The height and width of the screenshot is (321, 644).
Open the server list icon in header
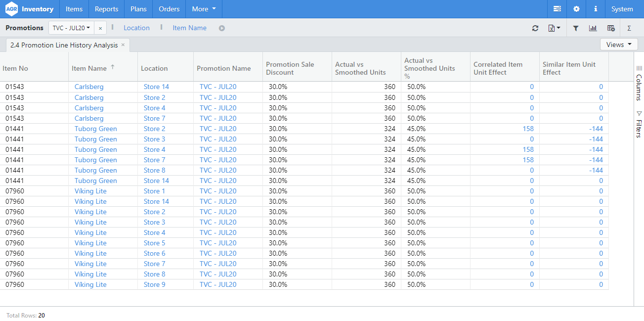[557, 9]
